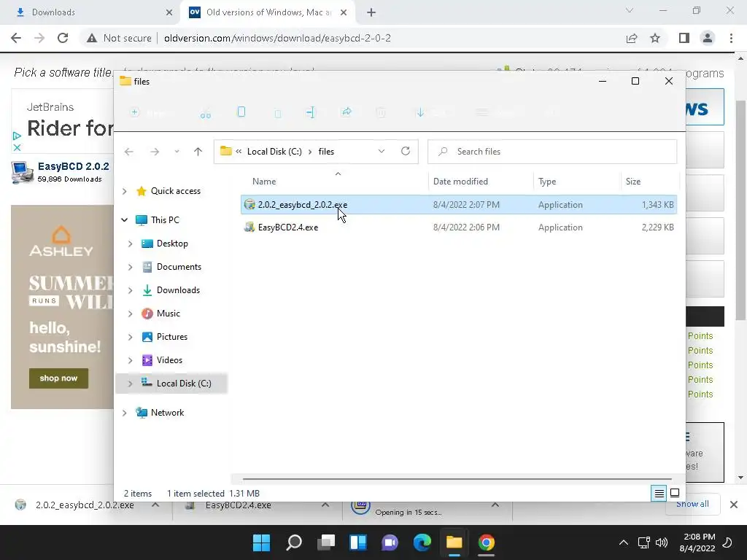Click the EasyBCD 2.0.2 link on webpage
This screenshot has height=560, width=747.
(x=74, y=166)
